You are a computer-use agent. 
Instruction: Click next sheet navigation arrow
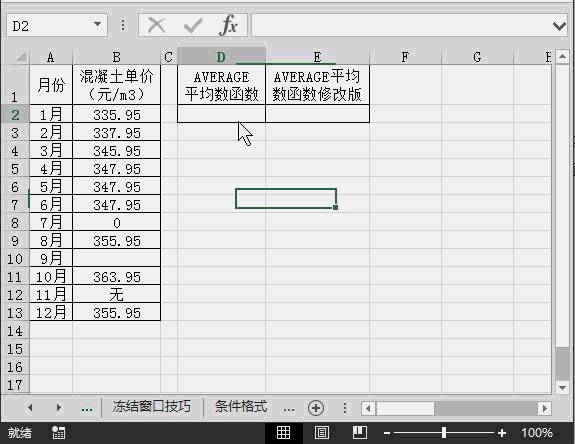(59, 407)
